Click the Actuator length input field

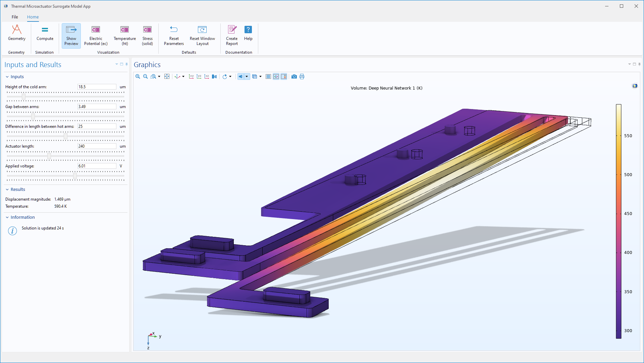coord(97,146)
